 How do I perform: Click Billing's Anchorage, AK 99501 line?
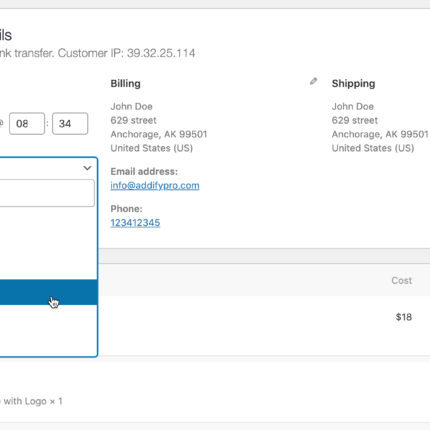(159, 134)
